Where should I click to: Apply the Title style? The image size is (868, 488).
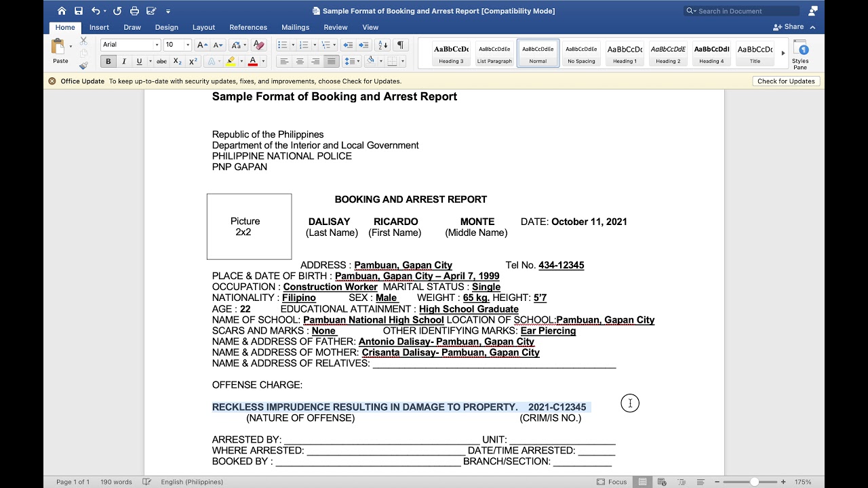tap(755, 54)
